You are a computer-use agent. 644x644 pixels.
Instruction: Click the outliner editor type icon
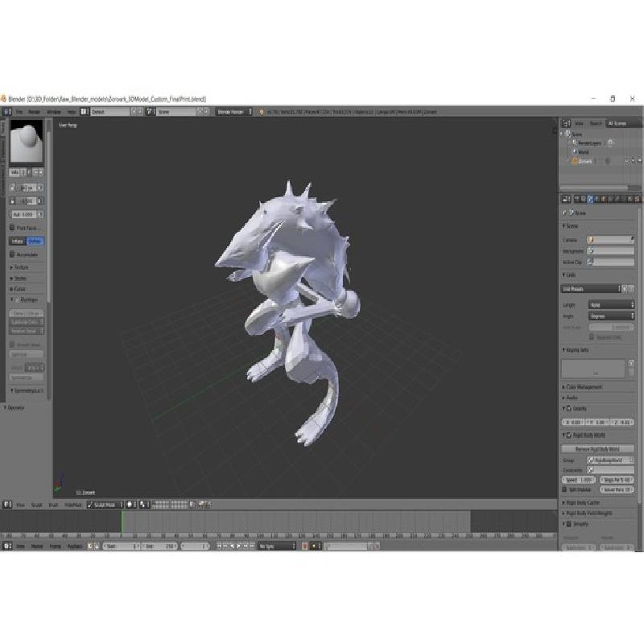coord(566,123)
